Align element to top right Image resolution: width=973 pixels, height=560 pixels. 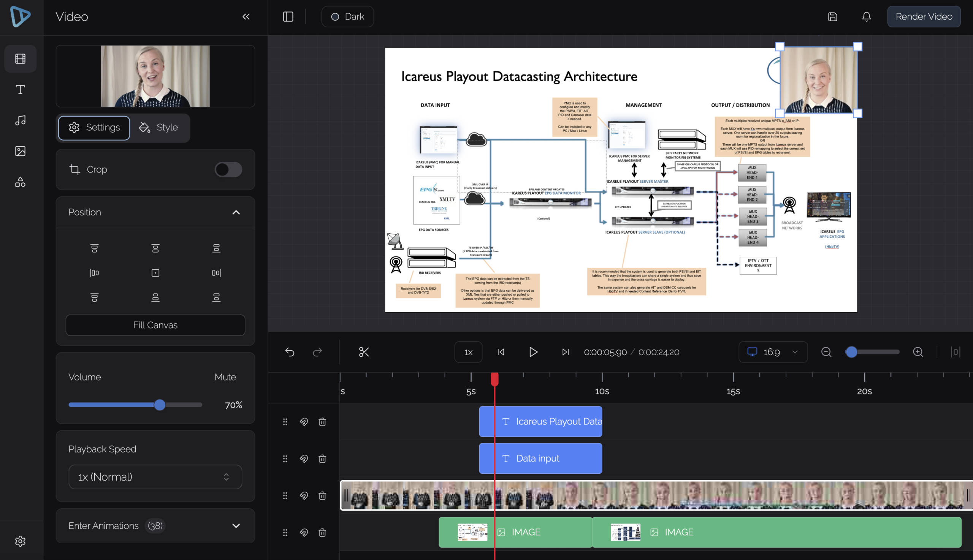pyautogui.click(x=217, y=248)
